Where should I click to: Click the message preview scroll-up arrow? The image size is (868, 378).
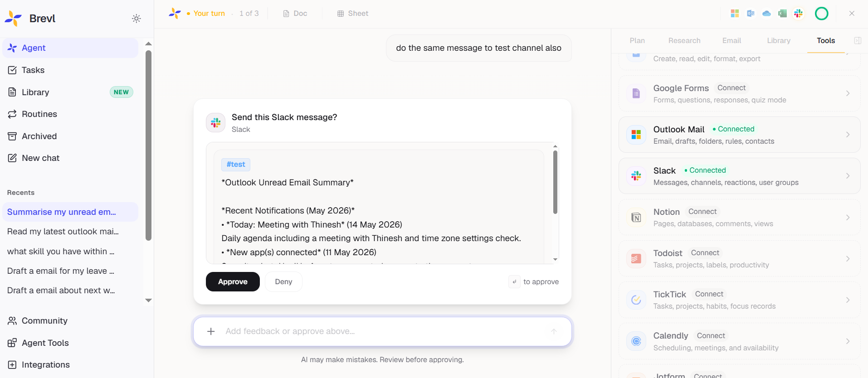click(555, 146)
